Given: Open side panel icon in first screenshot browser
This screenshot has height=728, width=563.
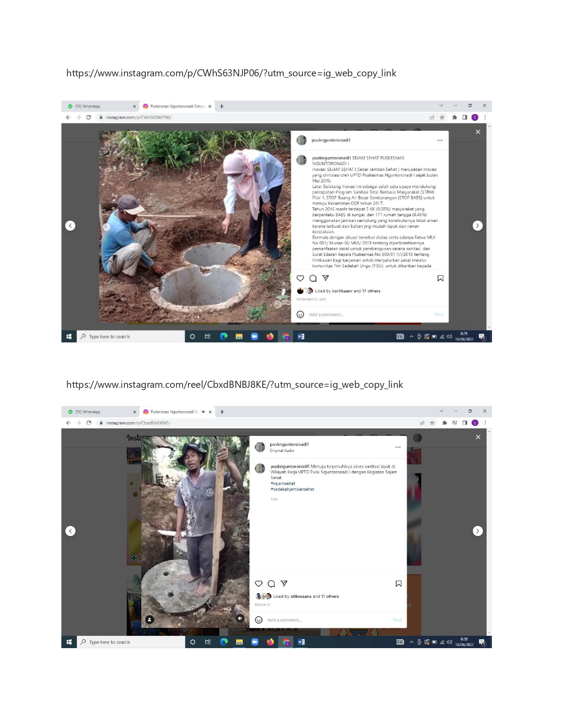Looking at the screenshot, I should [x=465, y=117].
